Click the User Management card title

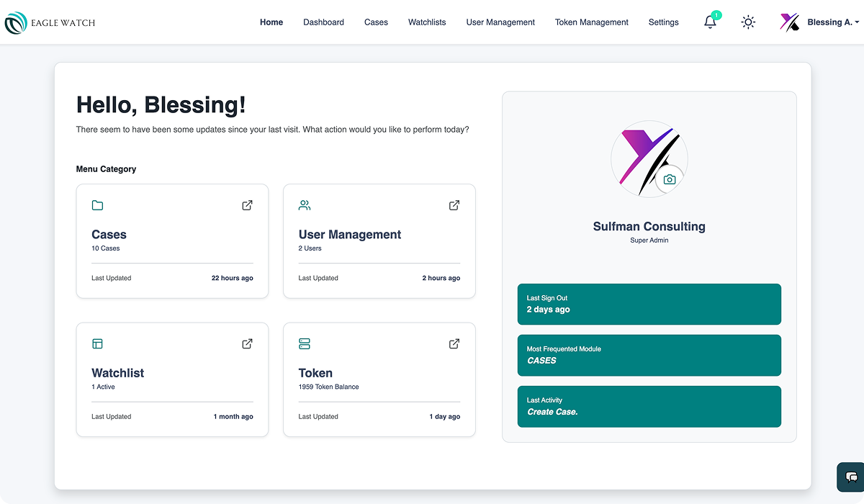pyautogui.click(x=350, y=235)
